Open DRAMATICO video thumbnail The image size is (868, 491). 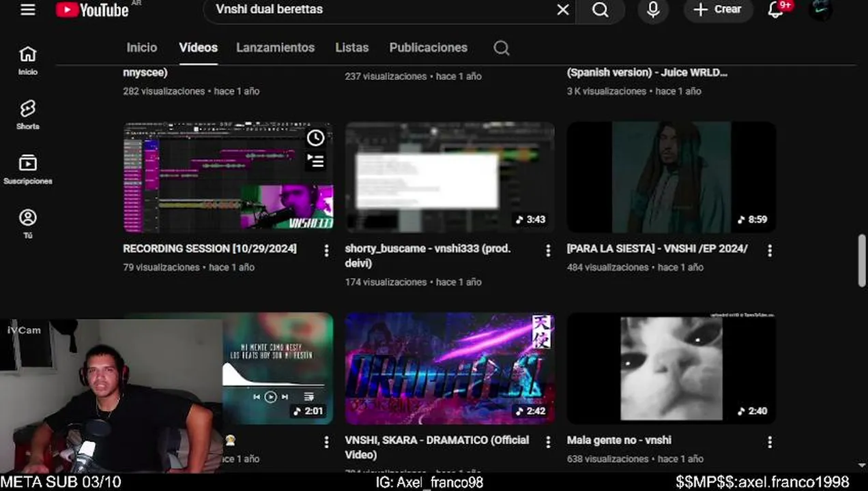pyautogui.click(x=450, y=368)
